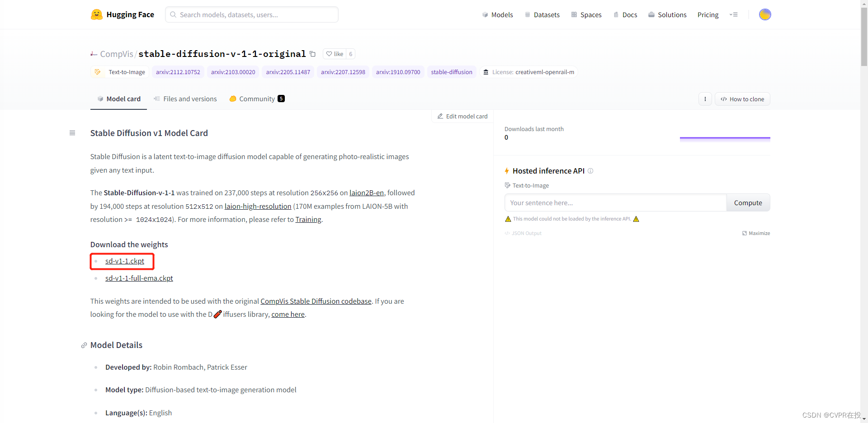
Task: Click the page vertical scrollbar
Action: coord(864,37)
